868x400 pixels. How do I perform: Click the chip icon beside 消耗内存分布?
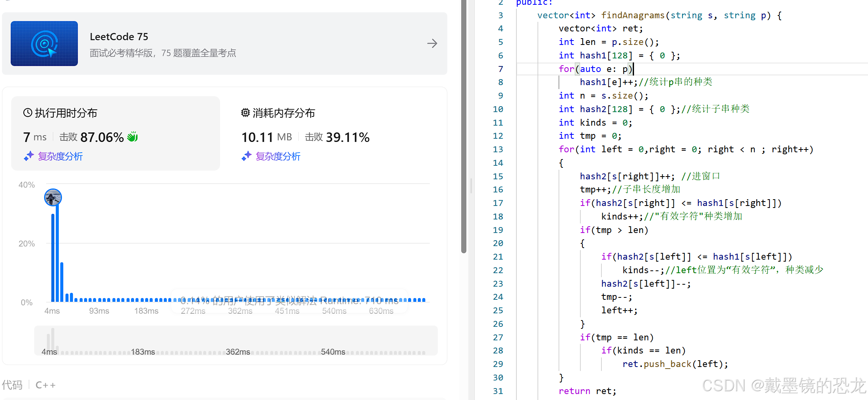[x=246, y=113]
